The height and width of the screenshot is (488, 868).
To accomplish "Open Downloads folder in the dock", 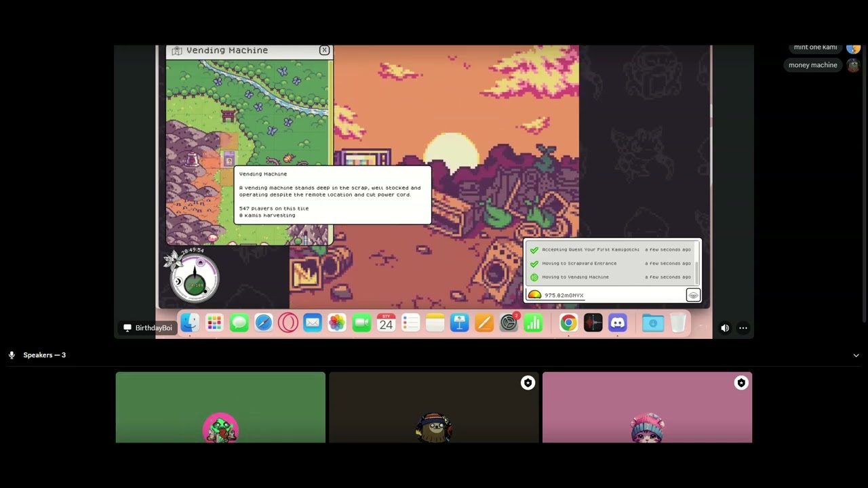I will pyautogui.click(x=652, y=323).
